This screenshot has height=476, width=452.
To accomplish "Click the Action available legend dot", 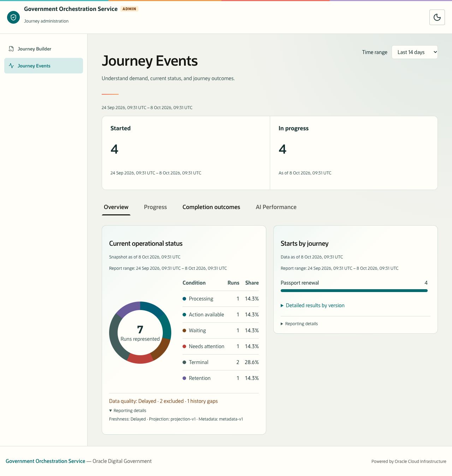I will pyautogui.click(x=184, y=315).
